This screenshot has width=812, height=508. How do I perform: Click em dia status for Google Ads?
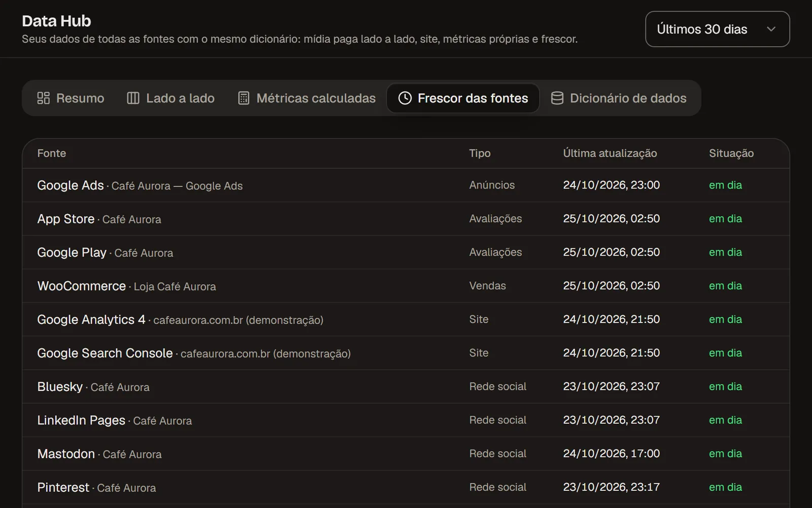coord(725,185)
